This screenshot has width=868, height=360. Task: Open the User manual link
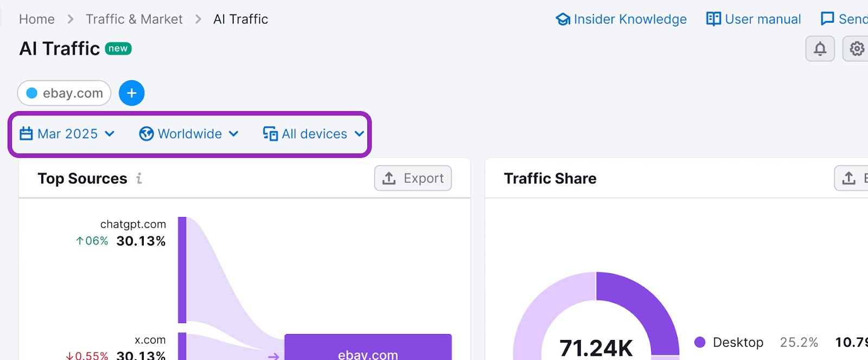pos(754,20)
